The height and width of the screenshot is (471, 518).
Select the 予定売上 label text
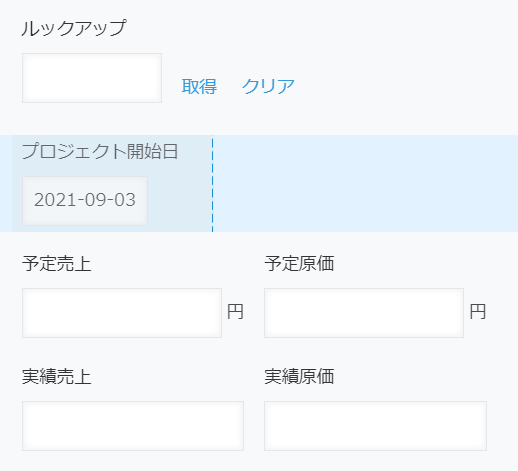(57, 264)
